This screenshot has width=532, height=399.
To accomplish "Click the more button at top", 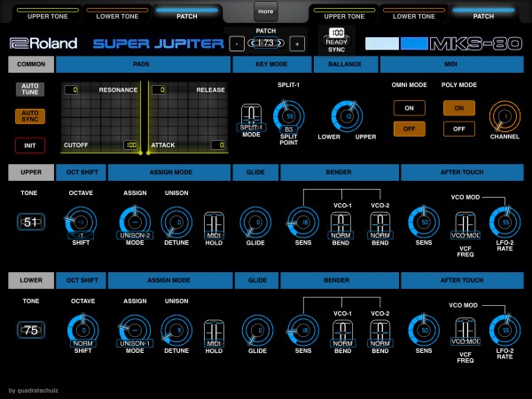I will point(266,12).
